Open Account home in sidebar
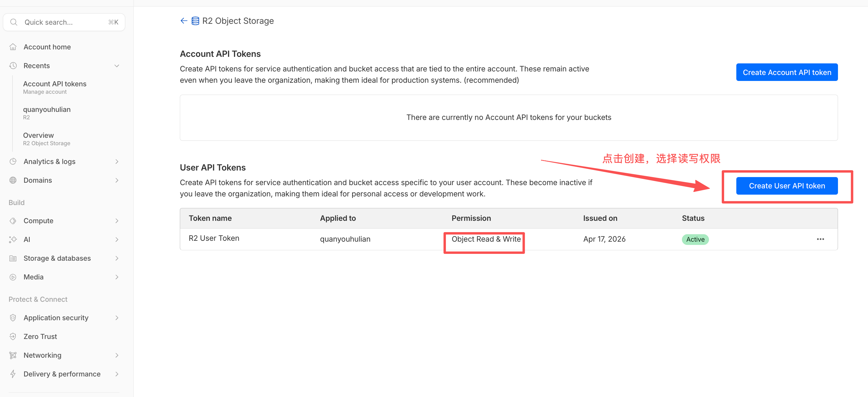This screenshot has height=397, width=868. tap(47, 47)
